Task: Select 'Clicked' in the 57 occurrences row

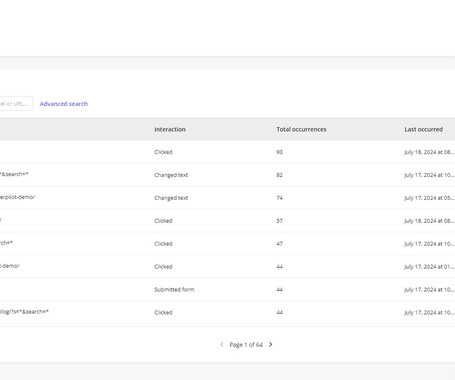Action: [x=163, y=221]
